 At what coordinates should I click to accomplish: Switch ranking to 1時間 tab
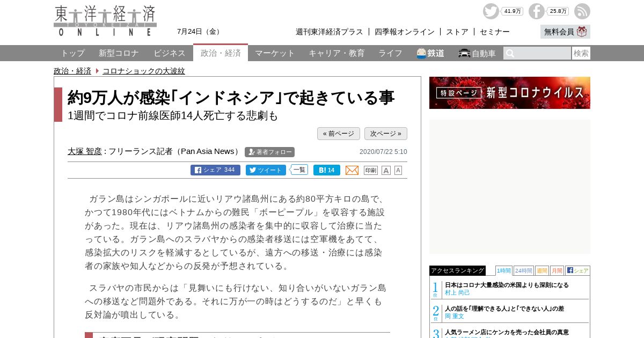point(503,270)
